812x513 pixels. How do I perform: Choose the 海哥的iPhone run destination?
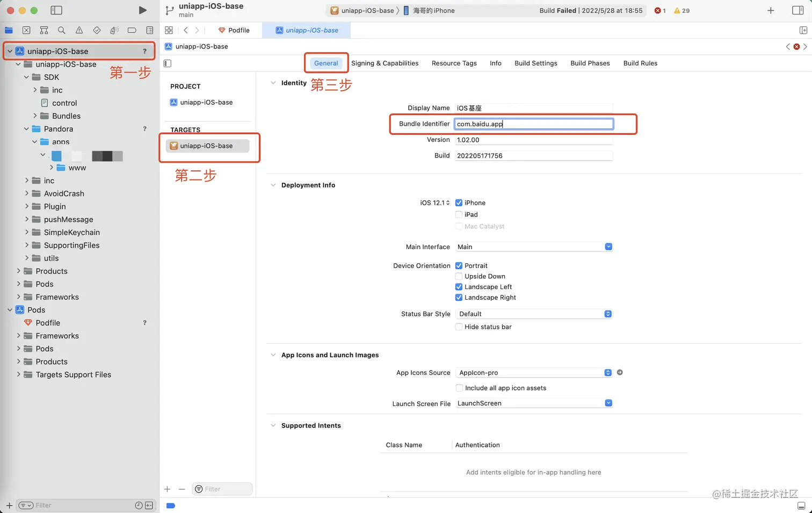pyautogui.click(x=429, y=10)
